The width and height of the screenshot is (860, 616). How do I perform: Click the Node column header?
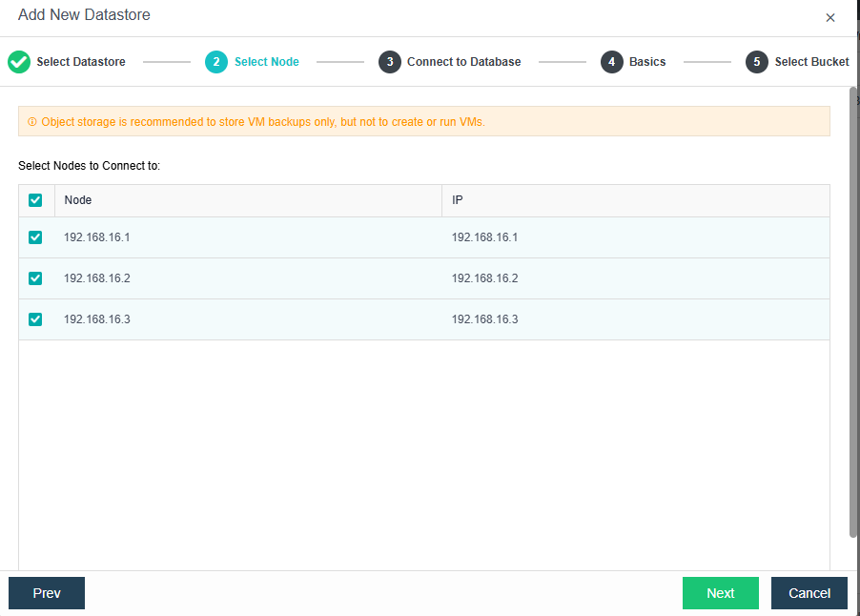click(x=78, y=200)
